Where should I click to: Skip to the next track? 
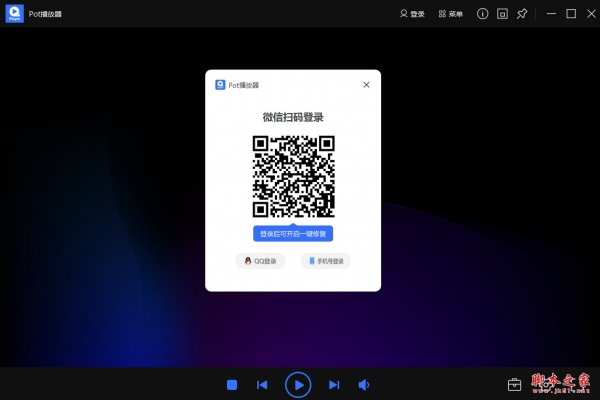click(334, 384)
